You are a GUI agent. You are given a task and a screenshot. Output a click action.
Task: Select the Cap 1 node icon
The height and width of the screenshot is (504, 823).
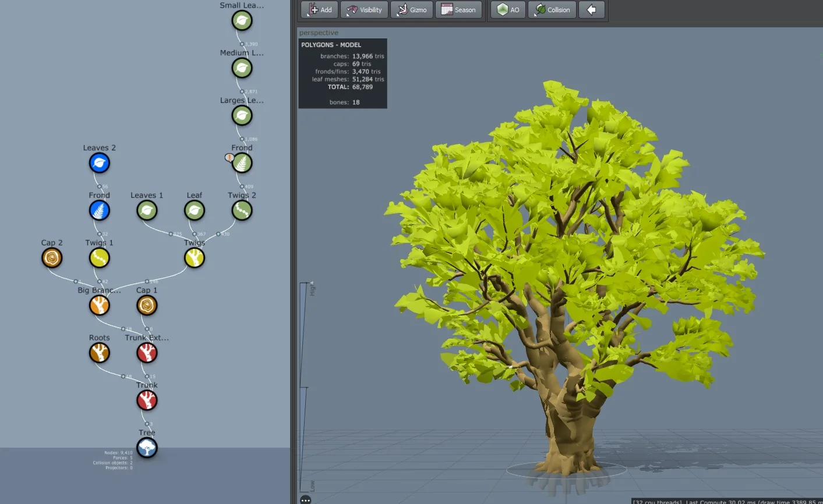[147, 306]
